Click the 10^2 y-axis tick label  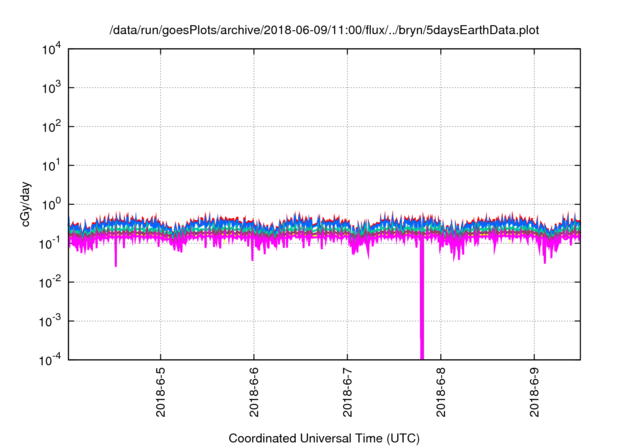51,127
